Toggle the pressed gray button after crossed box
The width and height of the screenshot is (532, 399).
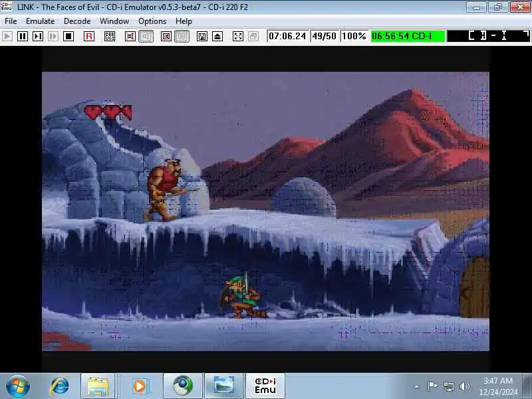click(146, 37)
